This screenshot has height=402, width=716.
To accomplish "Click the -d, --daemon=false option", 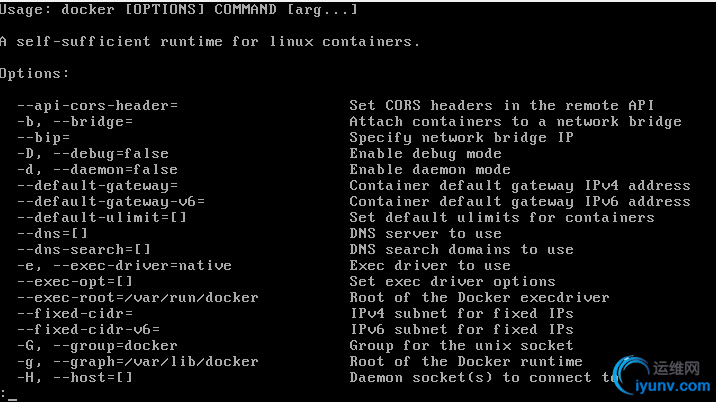I will pos(97,169).
